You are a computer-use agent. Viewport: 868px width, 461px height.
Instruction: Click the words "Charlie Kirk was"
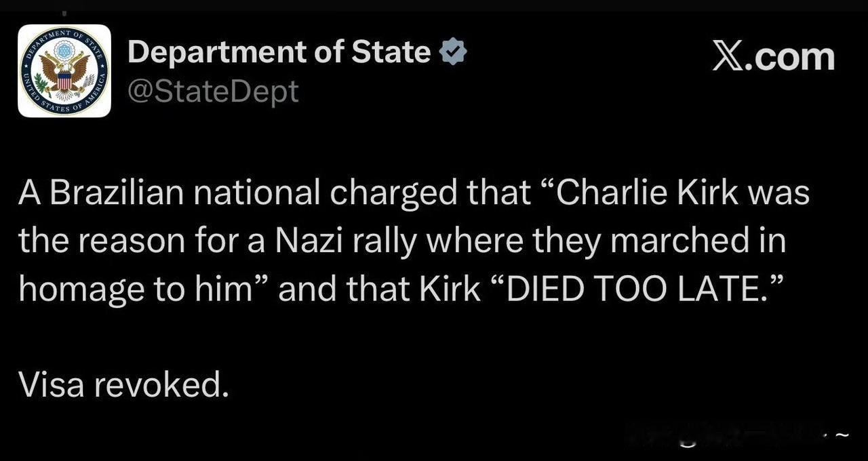[683, 193]
